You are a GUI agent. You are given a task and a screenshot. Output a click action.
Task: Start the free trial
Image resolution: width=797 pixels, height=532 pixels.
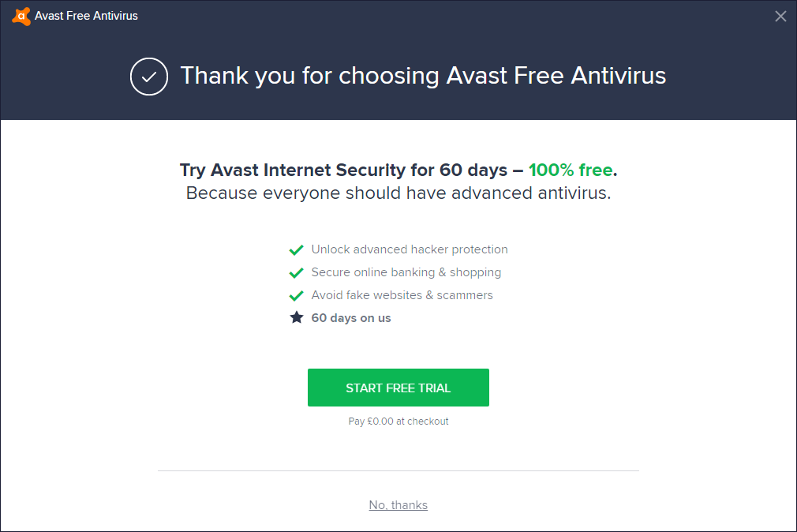pyautogui.click(x=398, y=388)
